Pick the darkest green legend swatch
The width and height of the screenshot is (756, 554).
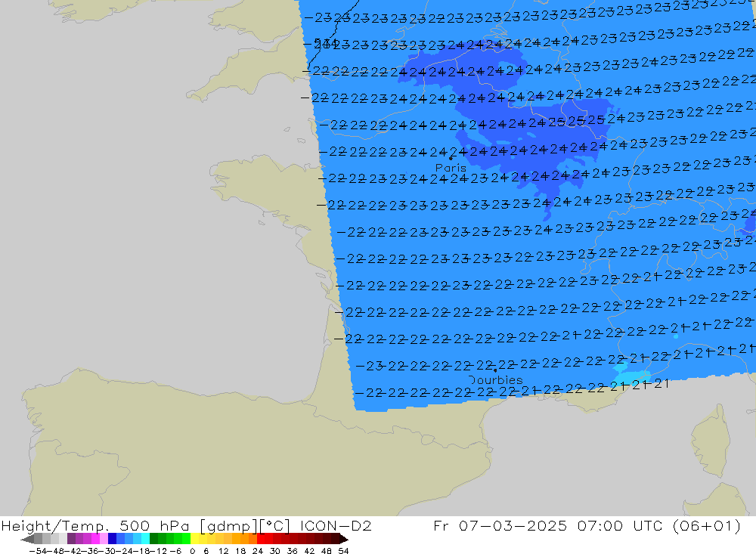pyautogui.click(x=153, y=539)
